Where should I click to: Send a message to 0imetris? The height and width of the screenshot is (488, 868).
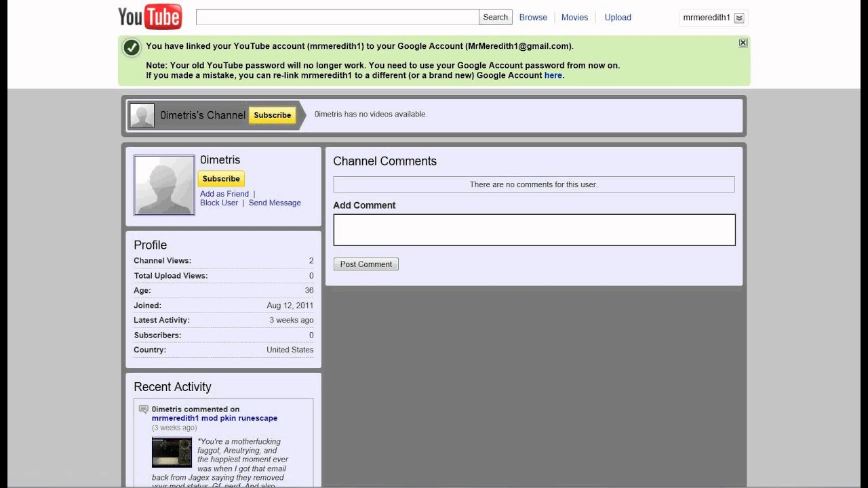click(275, 203)
